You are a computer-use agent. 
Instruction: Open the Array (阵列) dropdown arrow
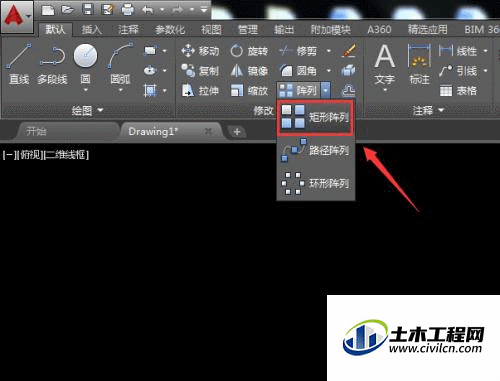tap(326, 90)
